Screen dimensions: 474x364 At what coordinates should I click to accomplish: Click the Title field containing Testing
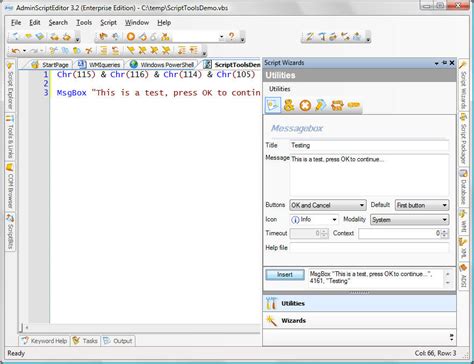(369, 145)
